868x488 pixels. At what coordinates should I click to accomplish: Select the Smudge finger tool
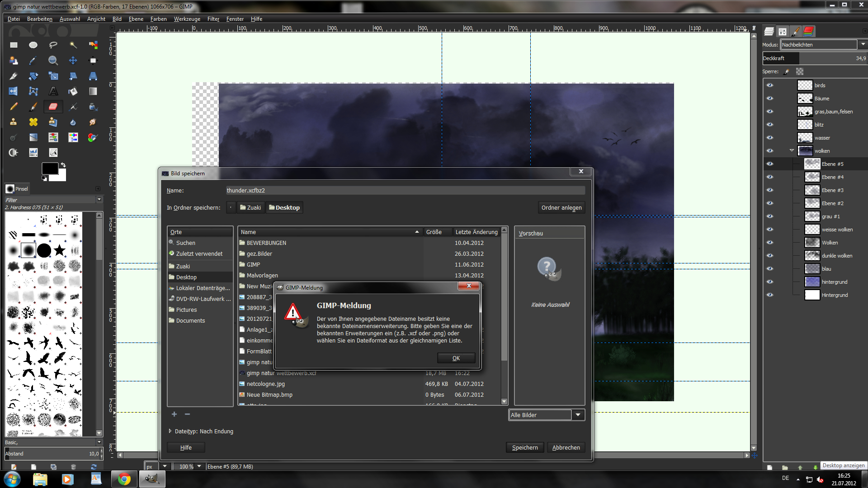pos(93,122)
